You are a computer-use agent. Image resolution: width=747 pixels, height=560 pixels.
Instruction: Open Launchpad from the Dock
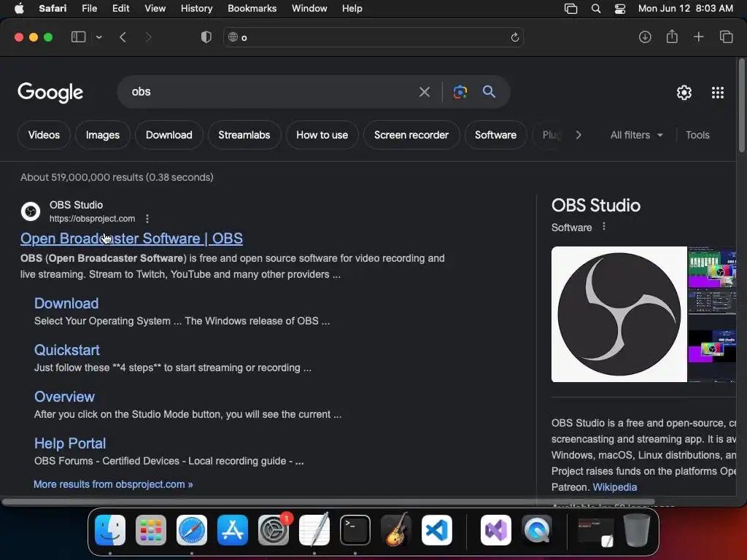coord(151,530)
